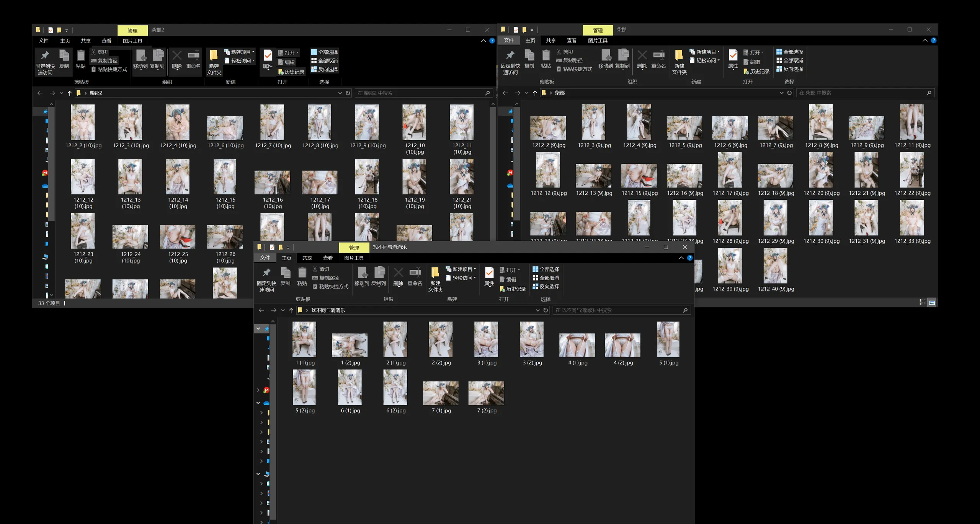Click the Refresh icon beside 柴郡2 address bar
This screenshot has width=980, height=524.
[348, 93]
